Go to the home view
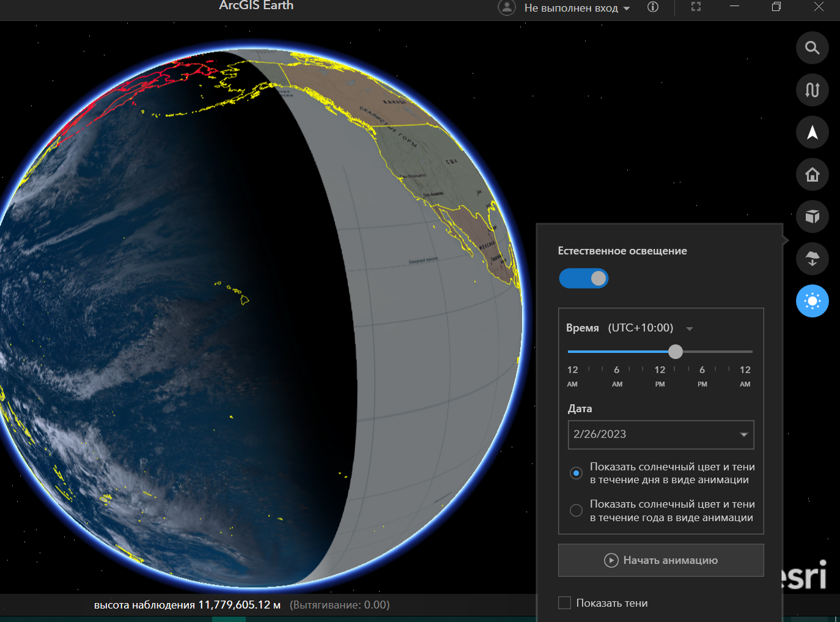This screenshot has width=840, height=622. click(x=812, y=174)
